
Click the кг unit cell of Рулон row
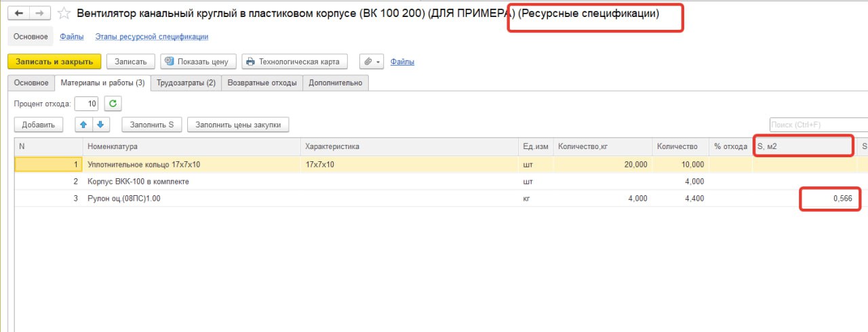click(x=536, y=199)
